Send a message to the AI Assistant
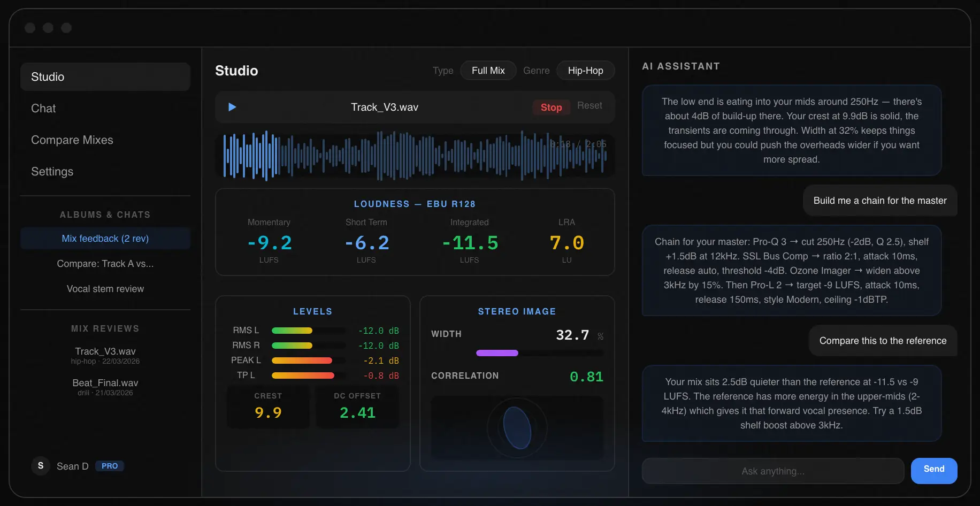 point(934,471)
